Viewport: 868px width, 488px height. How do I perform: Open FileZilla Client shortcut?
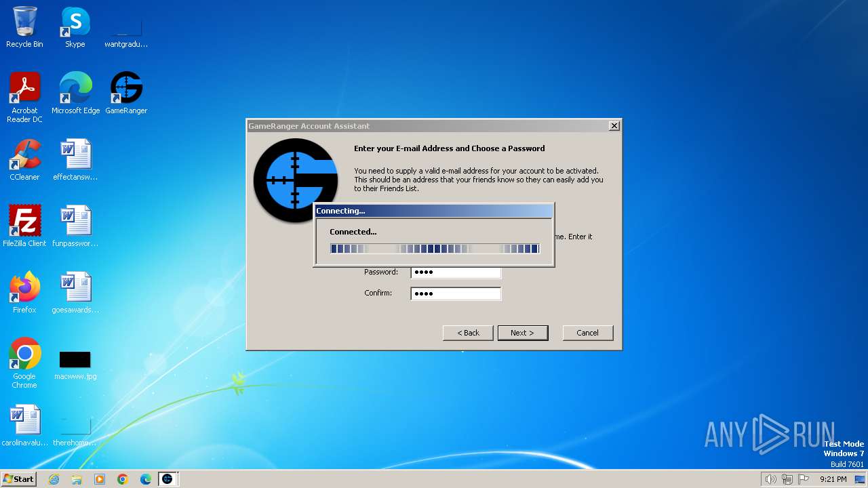[24, 226]
